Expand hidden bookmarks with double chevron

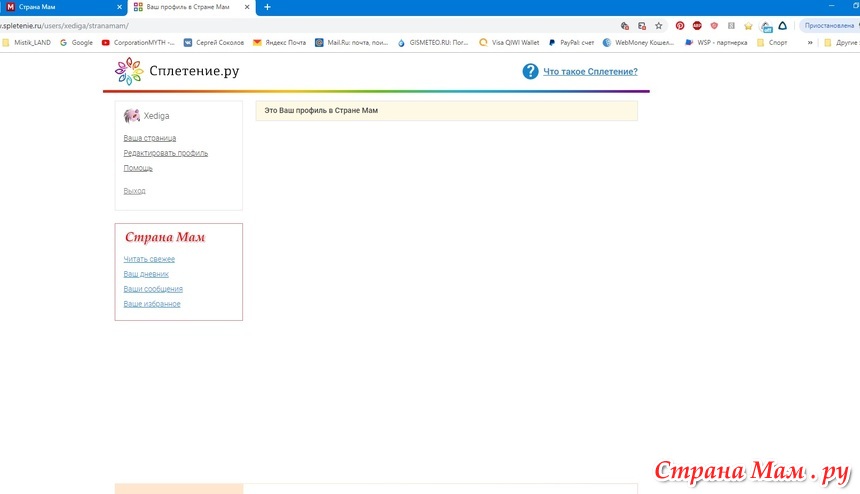(x=810, y=42)
